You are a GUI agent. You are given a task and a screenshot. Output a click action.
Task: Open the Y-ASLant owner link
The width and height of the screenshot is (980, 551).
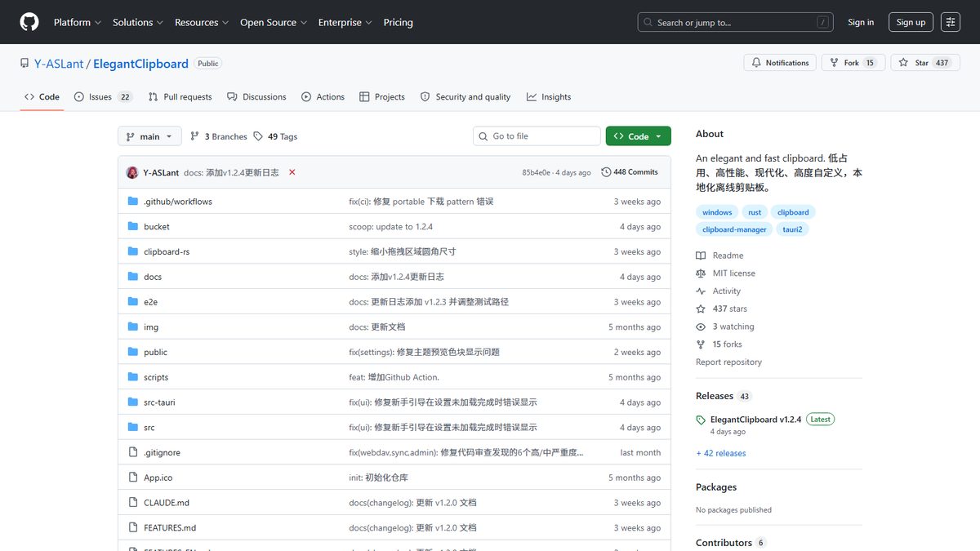pyautogui.click(x=59, y=64)
